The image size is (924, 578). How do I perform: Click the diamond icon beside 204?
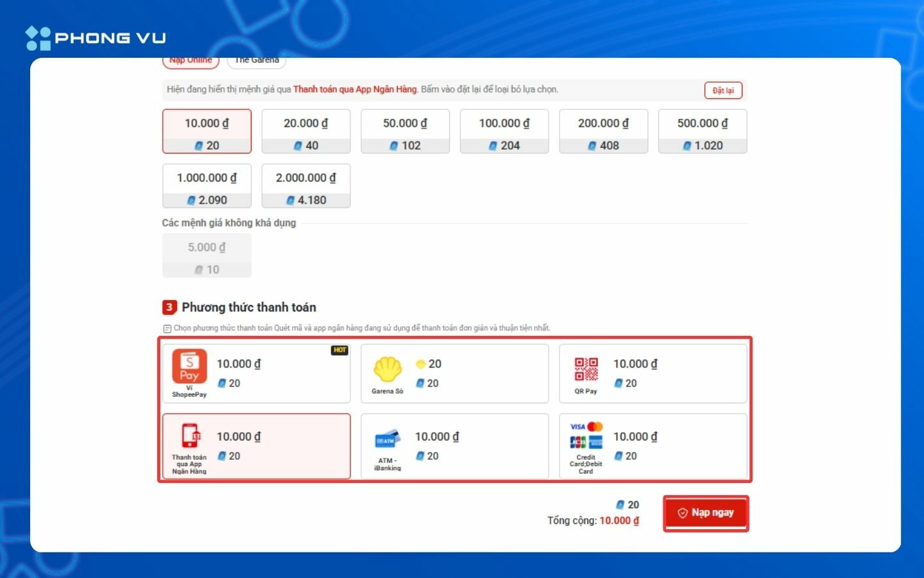pos(493,146)
